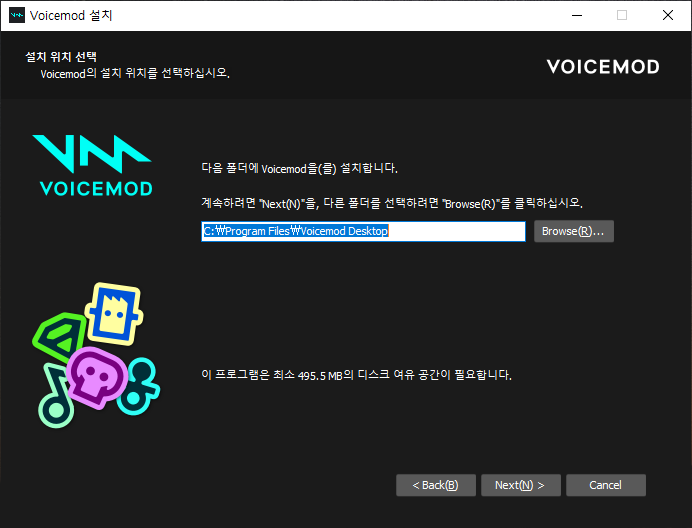Minimize the Voicemod setup window

[x=577, y=15]
